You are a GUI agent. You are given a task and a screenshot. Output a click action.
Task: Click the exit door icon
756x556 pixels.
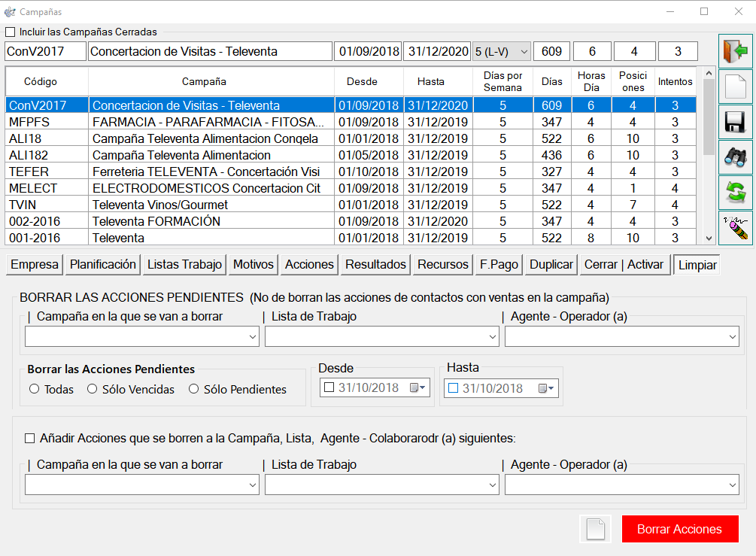[x=735, y=50]
